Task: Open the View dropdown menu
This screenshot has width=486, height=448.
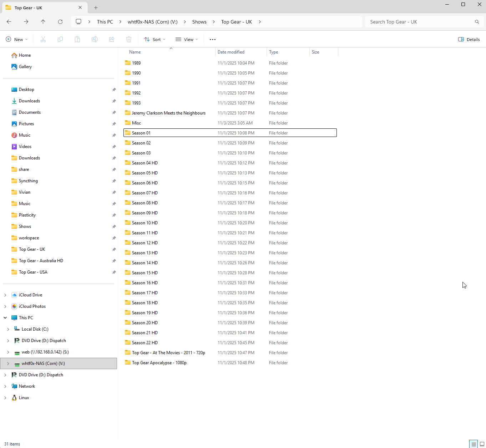Action: (187, 39)
